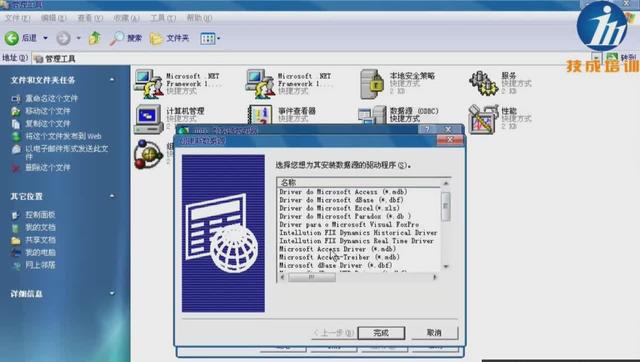Screen dimensions: 640x362
Task: Click the driver list vertical scrollbar thumb
Action: [446, 206]
